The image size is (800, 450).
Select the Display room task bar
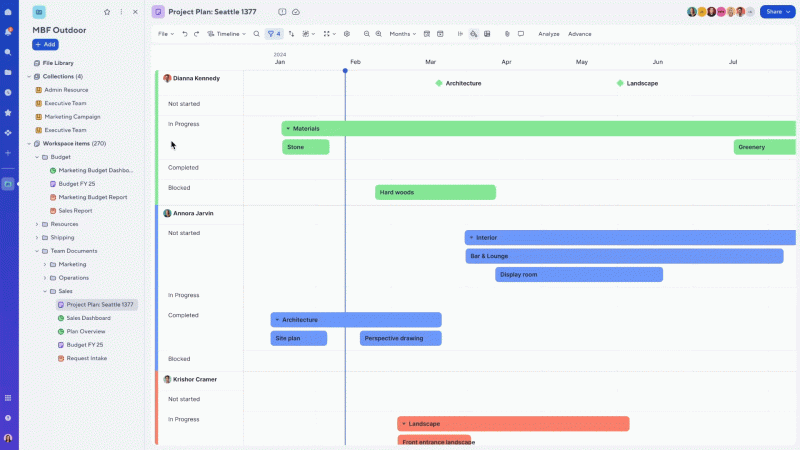tap(579, 274)
